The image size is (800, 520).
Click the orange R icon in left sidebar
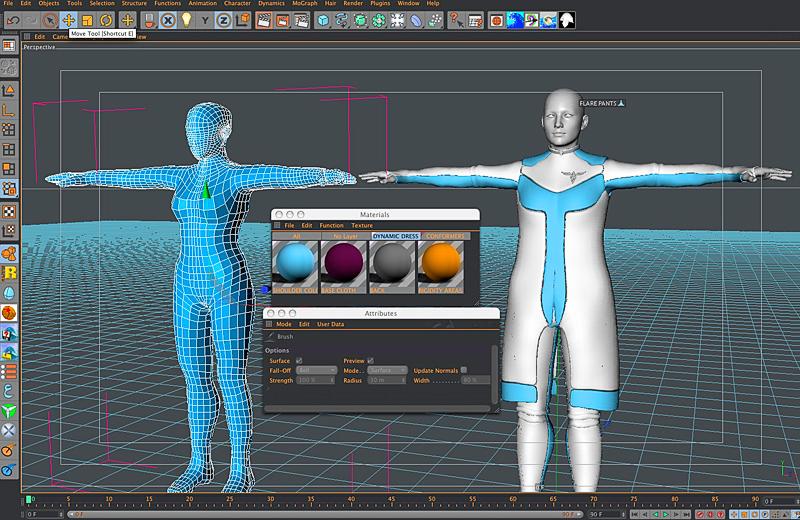click(9, 273)
